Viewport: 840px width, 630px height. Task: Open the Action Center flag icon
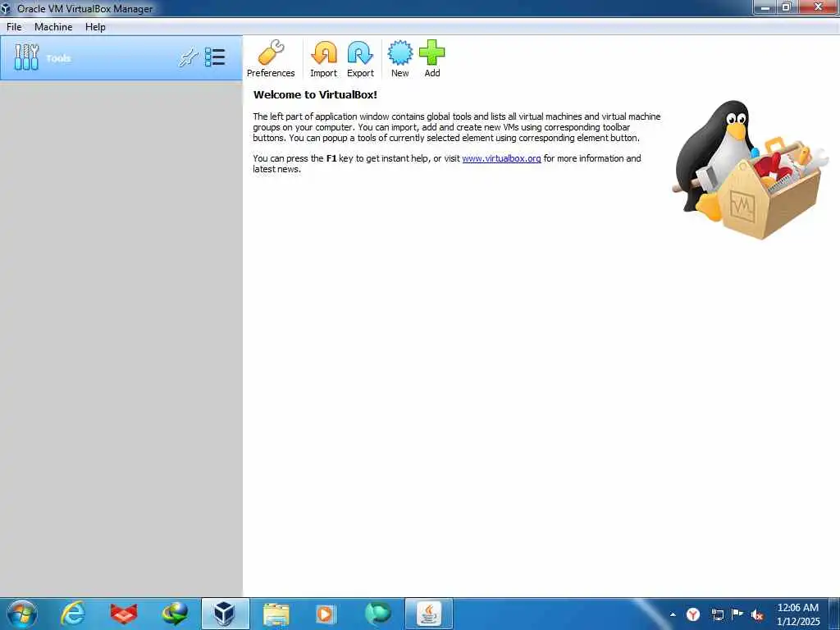737,614
